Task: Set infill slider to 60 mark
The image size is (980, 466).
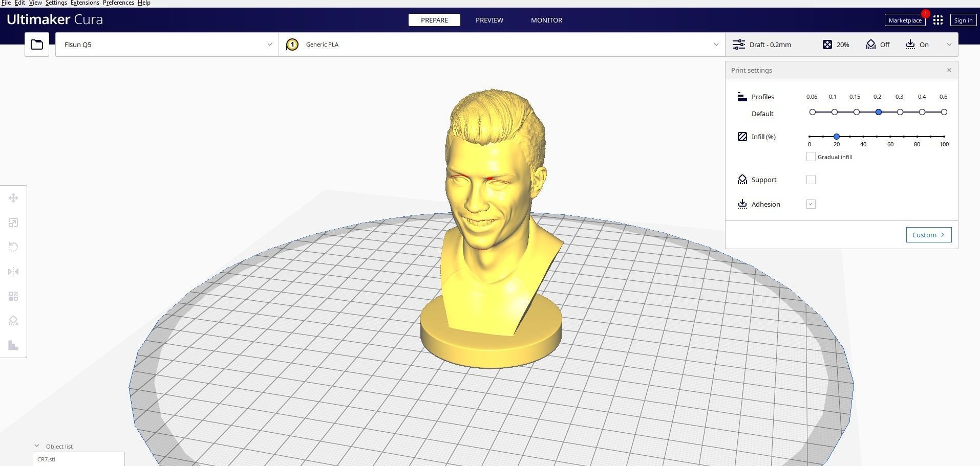Action: (890, 137)
